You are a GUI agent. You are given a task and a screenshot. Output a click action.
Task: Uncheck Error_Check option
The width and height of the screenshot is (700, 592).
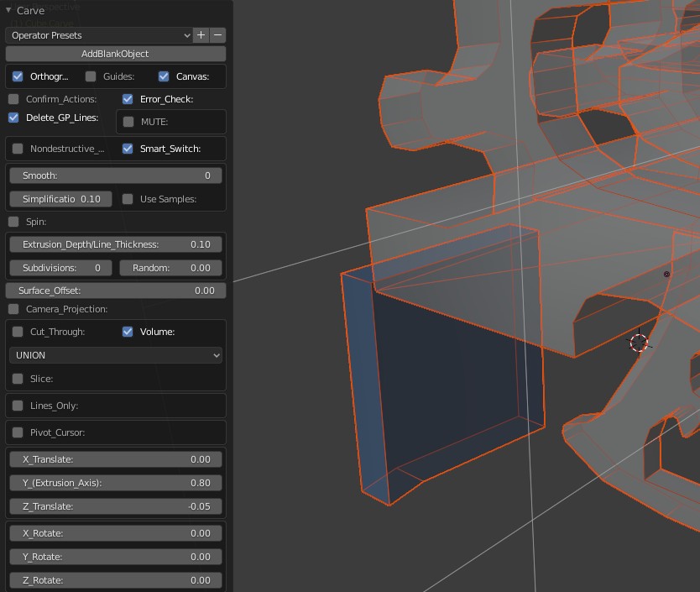click(x=128, y=99)
